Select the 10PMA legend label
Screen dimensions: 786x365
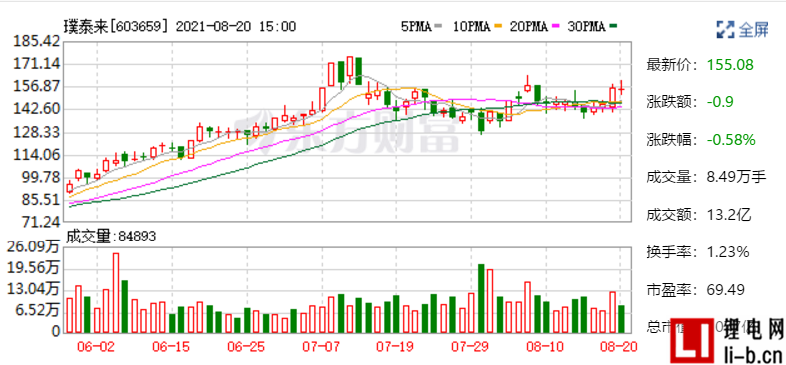click(471, 27)
